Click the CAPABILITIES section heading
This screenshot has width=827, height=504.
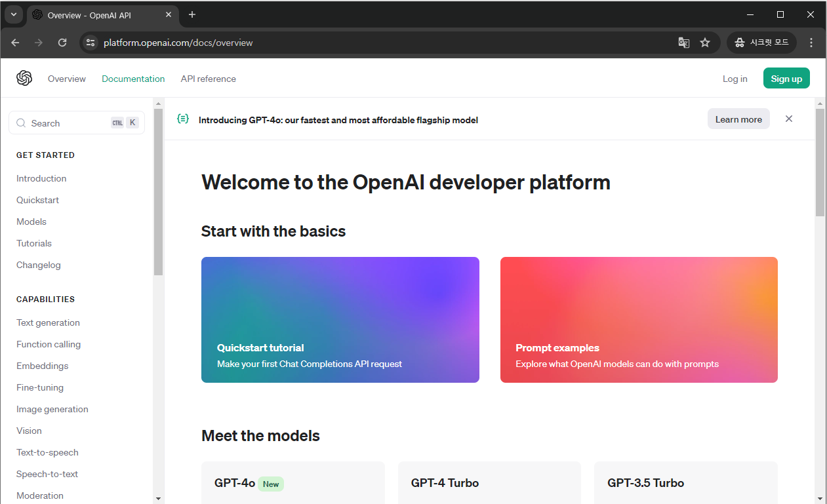(x=45, y=300)
